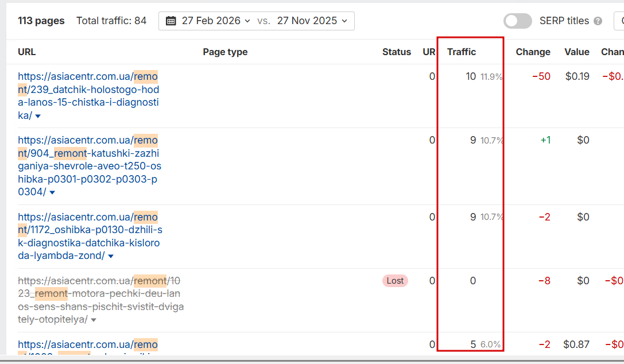Click the Page type column header
Screen dimensions: 624x364
225,52
